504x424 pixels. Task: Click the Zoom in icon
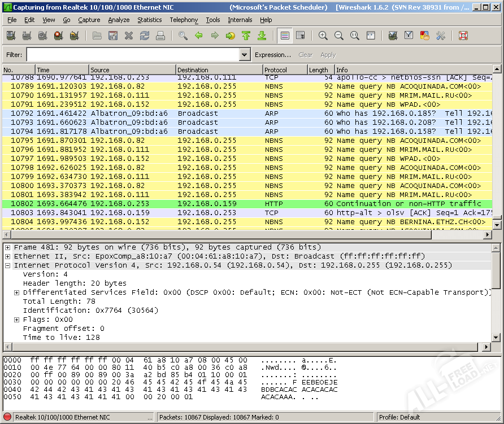click(323, 36)
